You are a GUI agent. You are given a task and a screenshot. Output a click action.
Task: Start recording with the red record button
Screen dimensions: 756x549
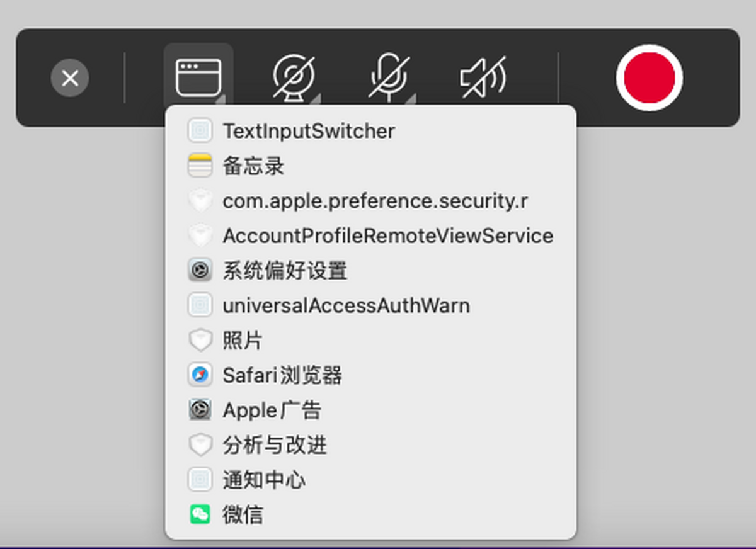pyautogui.click(x=649, y=77)
